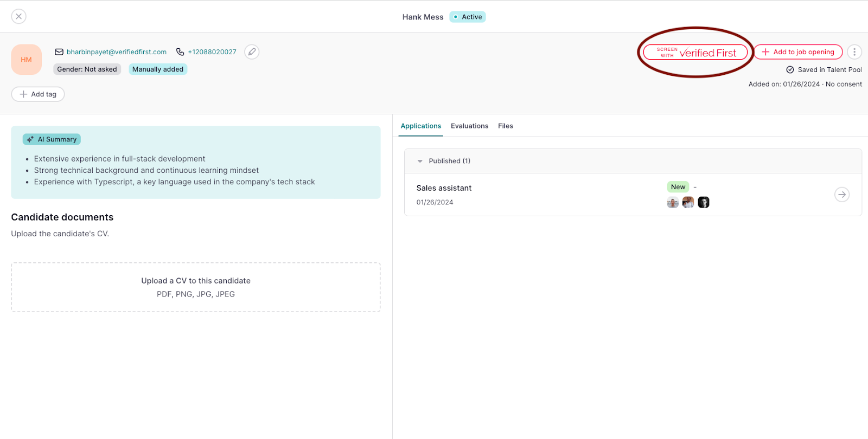Click the phone number +12088020027
The image size is (868, 439).
click(x=212, y=52)
